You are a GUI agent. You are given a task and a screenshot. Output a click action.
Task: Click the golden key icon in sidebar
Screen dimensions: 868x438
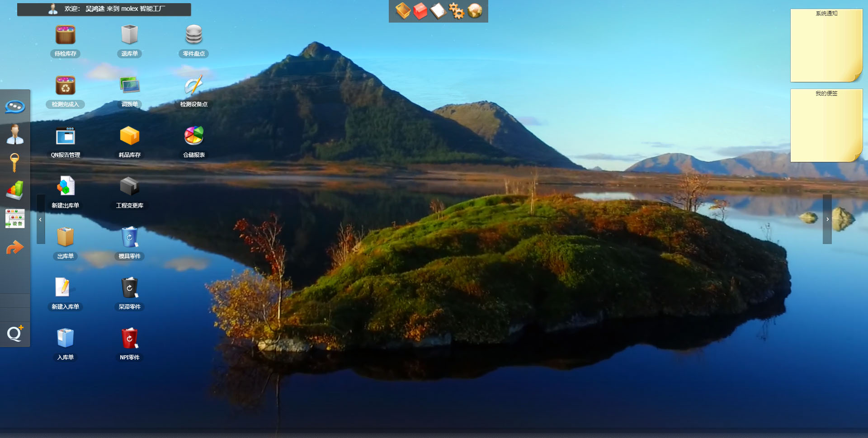point(14,162)
